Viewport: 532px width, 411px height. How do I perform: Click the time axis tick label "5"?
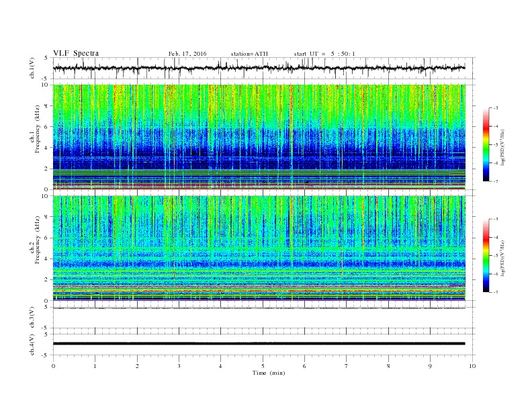click(x=263, y=366)
